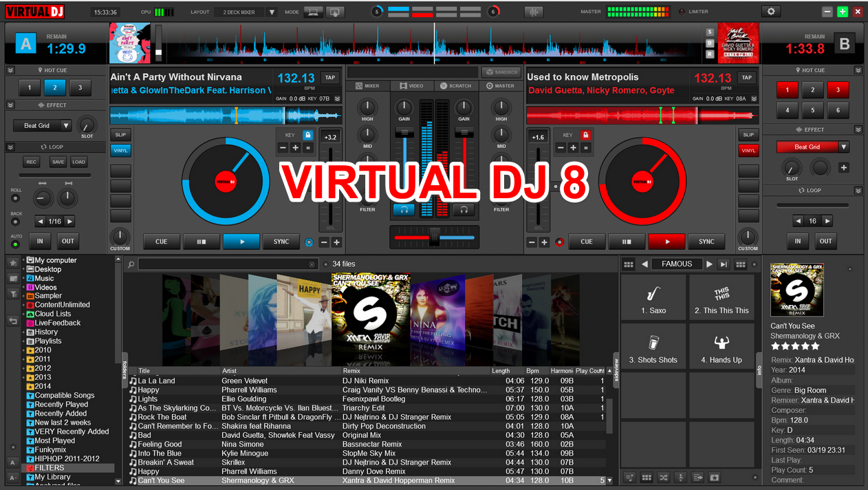The height and width of the screenshot is (490, 868).
Task: Click the SYNC button on deck A
Action: coord(281,242)
